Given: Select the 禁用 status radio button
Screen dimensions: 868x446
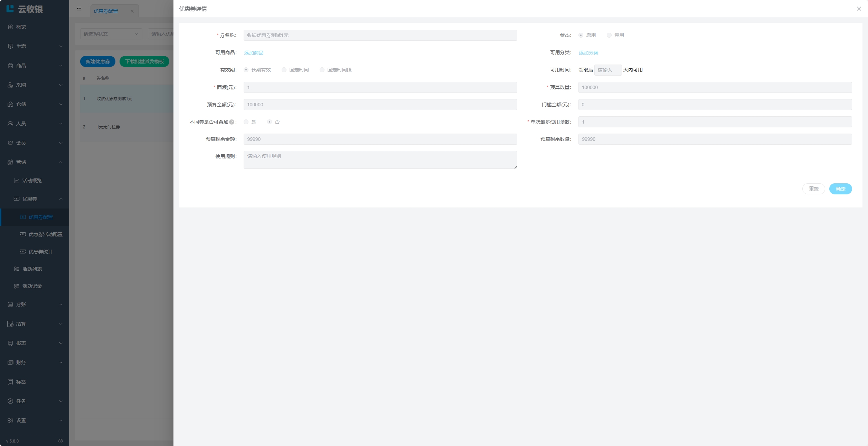Looking at the screenshot, I should coord(609,35).
